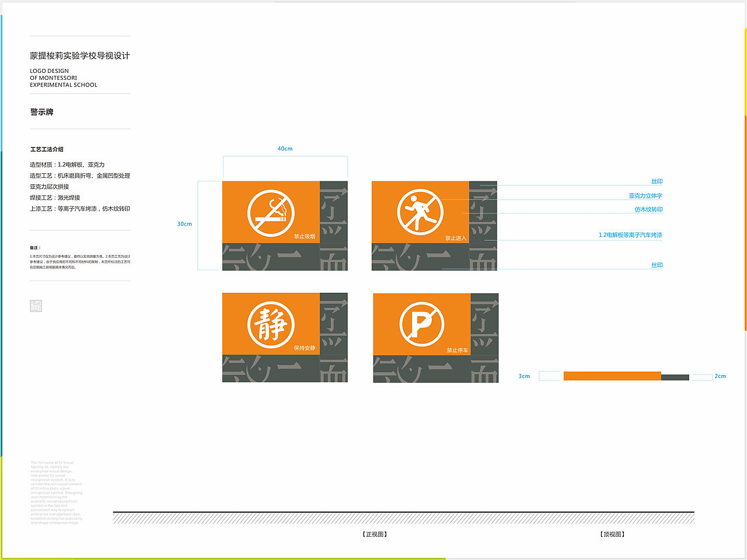Click the 警示牌 section heading
The width and height of the screenshot is (747, 560).
coord(42,112)
